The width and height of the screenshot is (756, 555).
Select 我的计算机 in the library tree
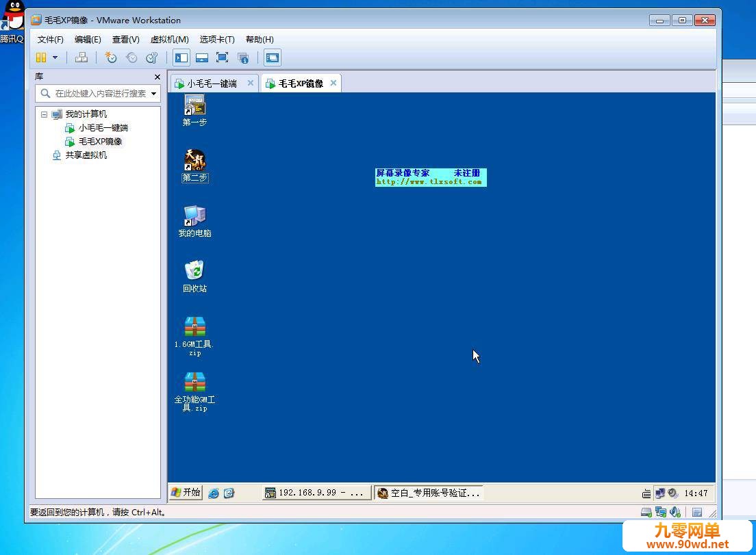coord(86,114)
